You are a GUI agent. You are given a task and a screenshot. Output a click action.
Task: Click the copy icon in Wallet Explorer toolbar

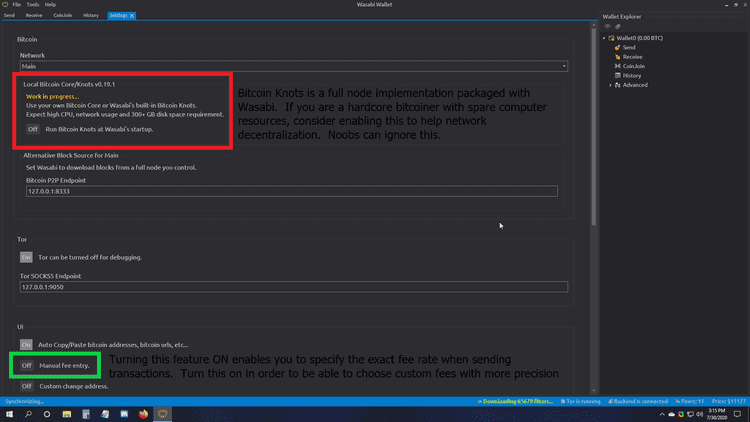(x=618, y=26)
